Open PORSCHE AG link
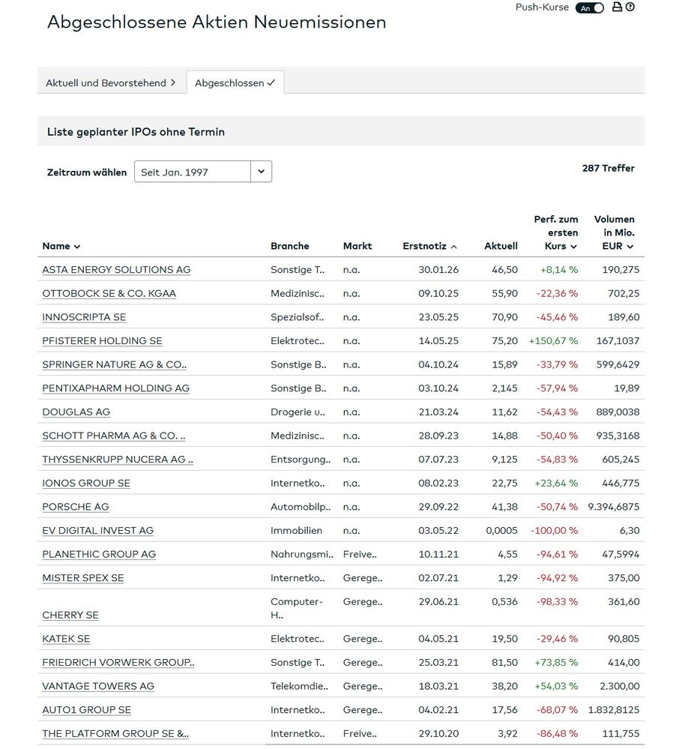This screenshot has height=749, width=700. tap(76, 507)
